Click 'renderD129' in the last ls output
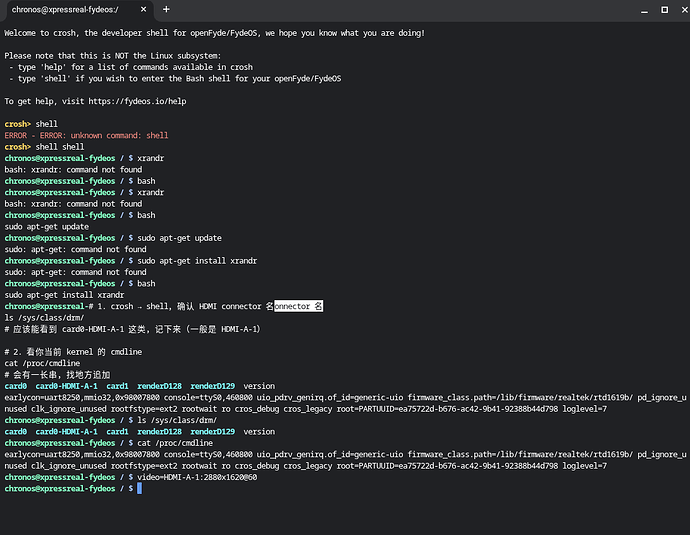This screenshot has width=690, height=535. 213,432
